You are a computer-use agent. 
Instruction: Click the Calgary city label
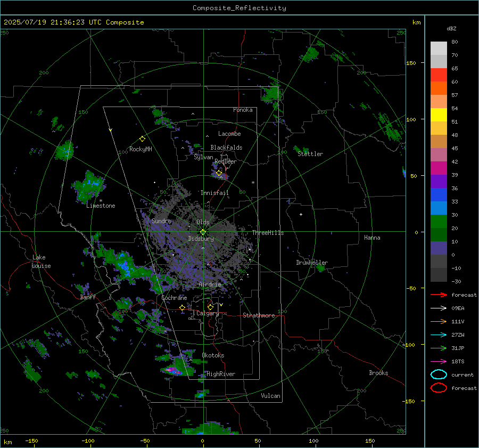pos(208,313)
